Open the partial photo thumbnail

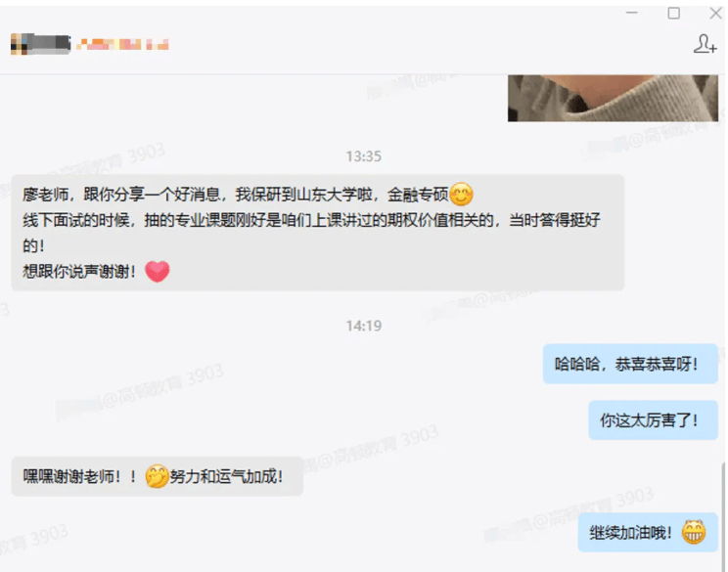click(x=613, y=99)
